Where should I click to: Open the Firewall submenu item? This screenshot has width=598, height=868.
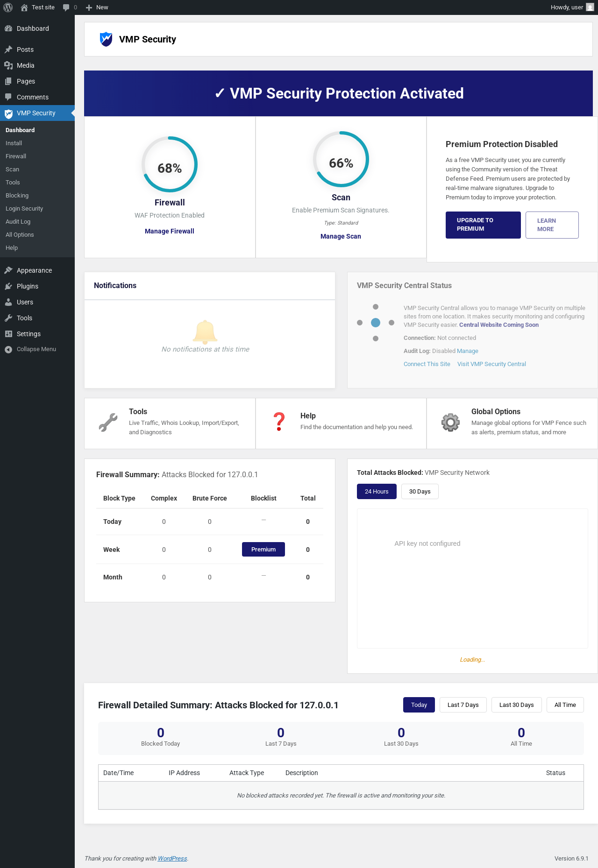16,156
